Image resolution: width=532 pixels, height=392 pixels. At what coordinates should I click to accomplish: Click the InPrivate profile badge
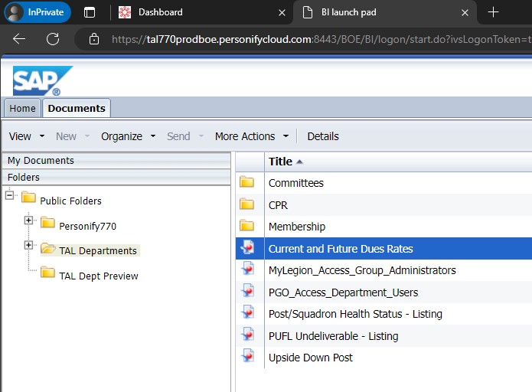38,12
